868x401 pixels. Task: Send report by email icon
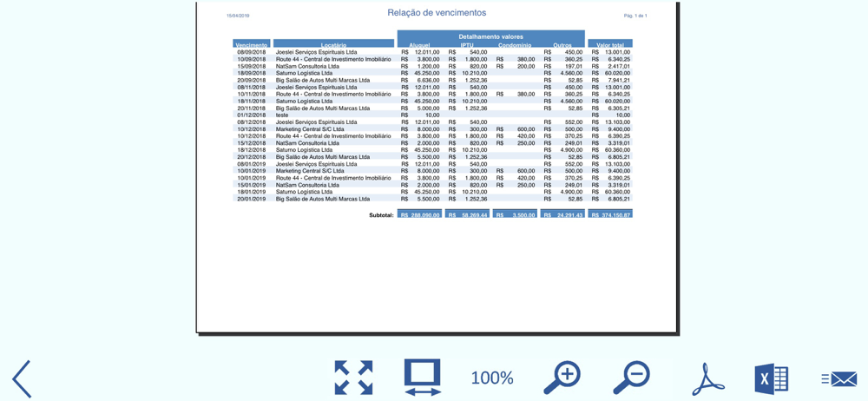pos(839,378)
